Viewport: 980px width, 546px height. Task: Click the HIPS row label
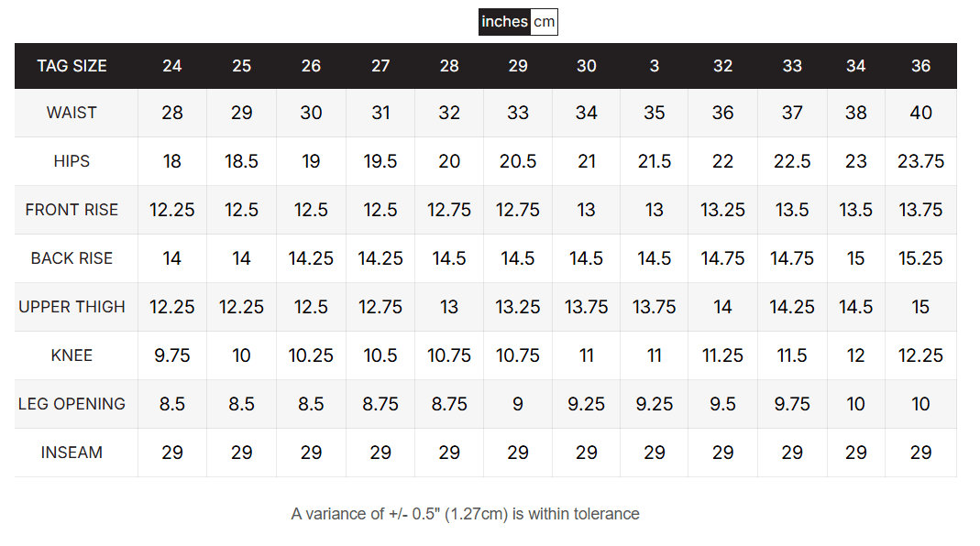pos(72,161)
